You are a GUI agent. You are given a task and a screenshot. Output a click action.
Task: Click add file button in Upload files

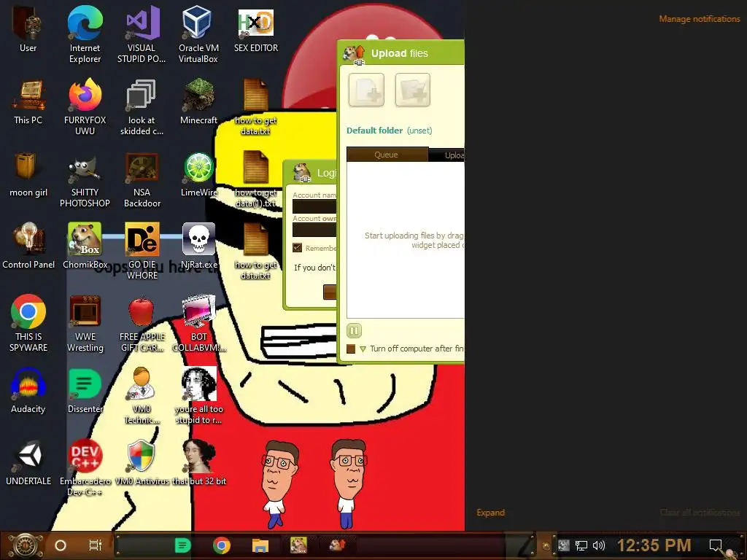366,90
